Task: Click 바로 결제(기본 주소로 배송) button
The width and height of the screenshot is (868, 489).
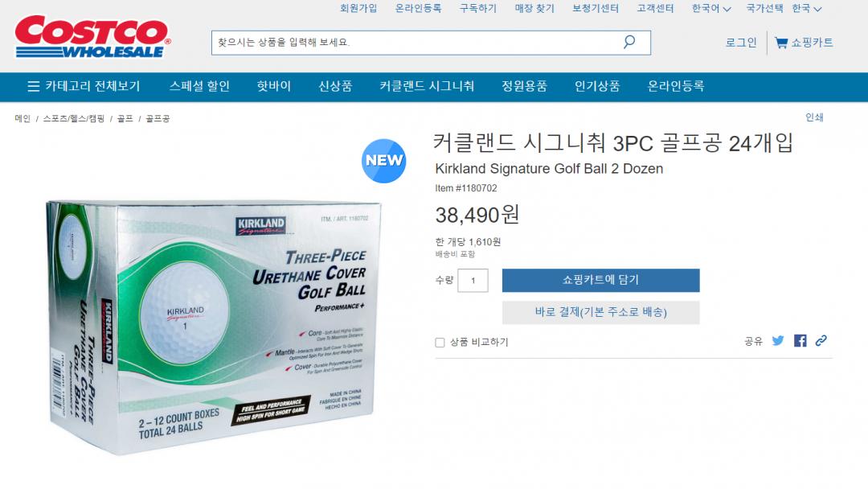Action: coord(600,312)
